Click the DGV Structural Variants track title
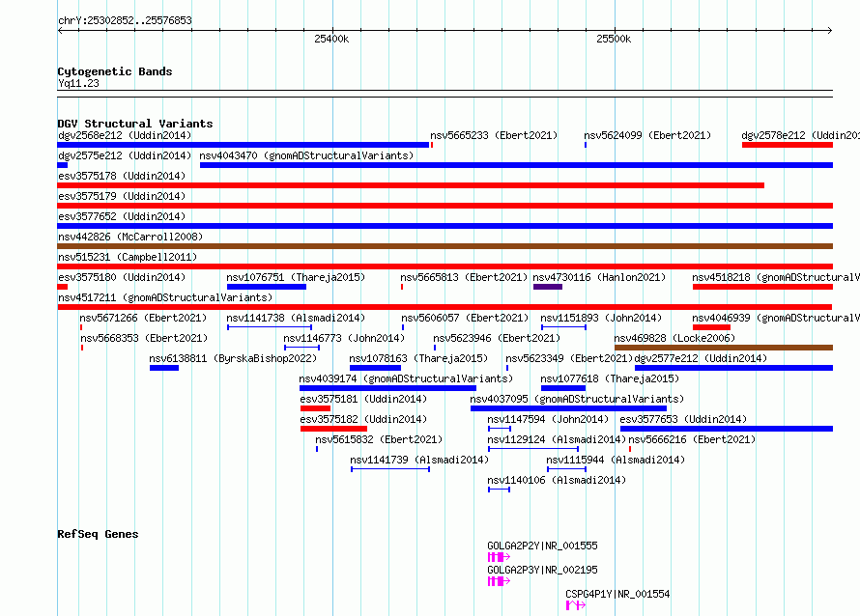This screenshot has height=616, width=860. point(135,124)
